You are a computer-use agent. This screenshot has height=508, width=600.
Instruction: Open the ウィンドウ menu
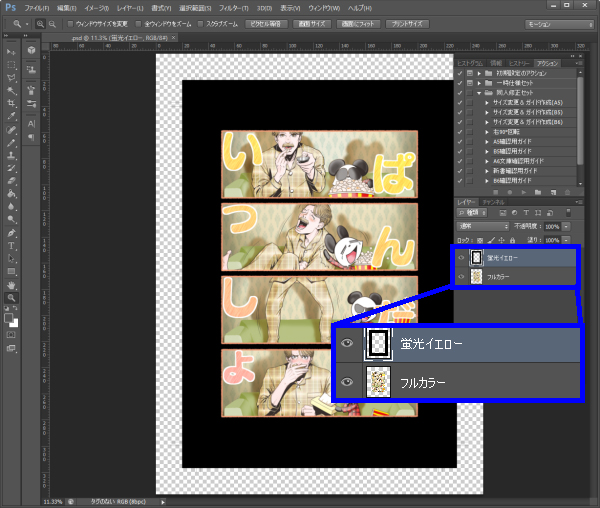(x=324, y=8)
